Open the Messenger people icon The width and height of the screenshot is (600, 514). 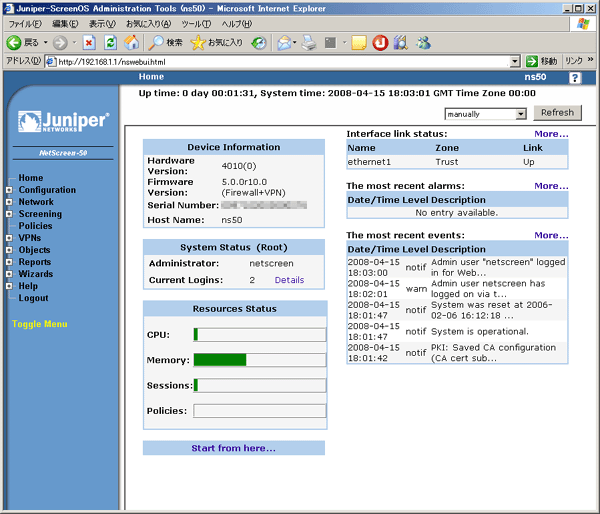tap(423, 42)
